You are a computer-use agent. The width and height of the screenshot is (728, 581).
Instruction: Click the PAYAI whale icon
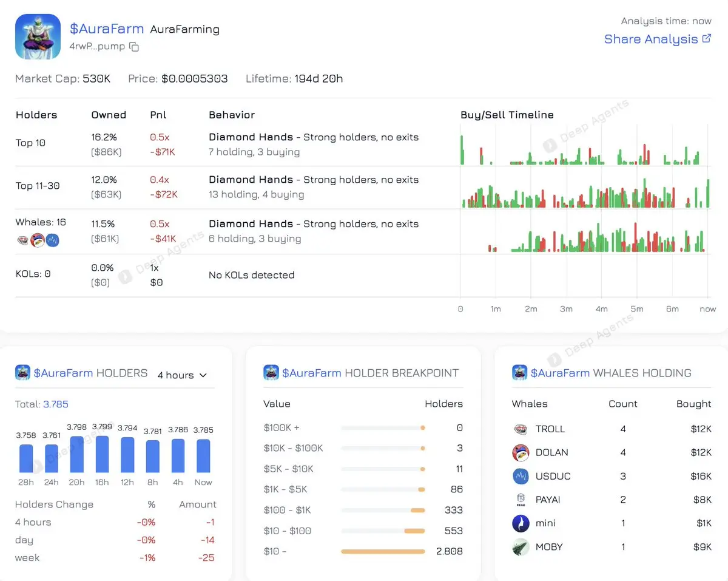point(521,500)
